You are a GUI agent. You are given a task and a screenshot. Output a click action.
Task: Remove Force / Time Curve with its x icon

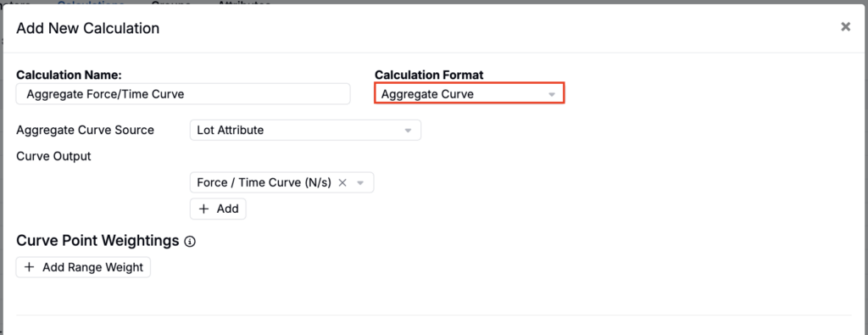coord(342,182)
